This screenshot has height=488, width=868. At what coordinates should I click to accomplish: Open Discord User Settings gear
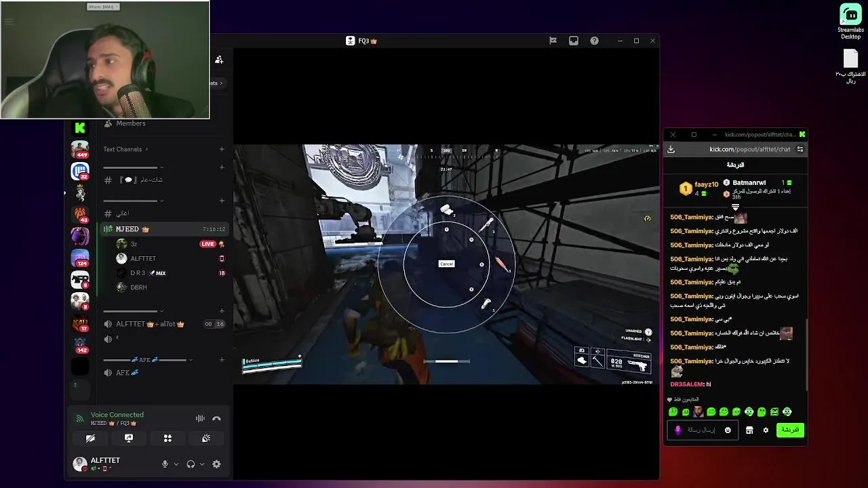[x=216, y=464]
